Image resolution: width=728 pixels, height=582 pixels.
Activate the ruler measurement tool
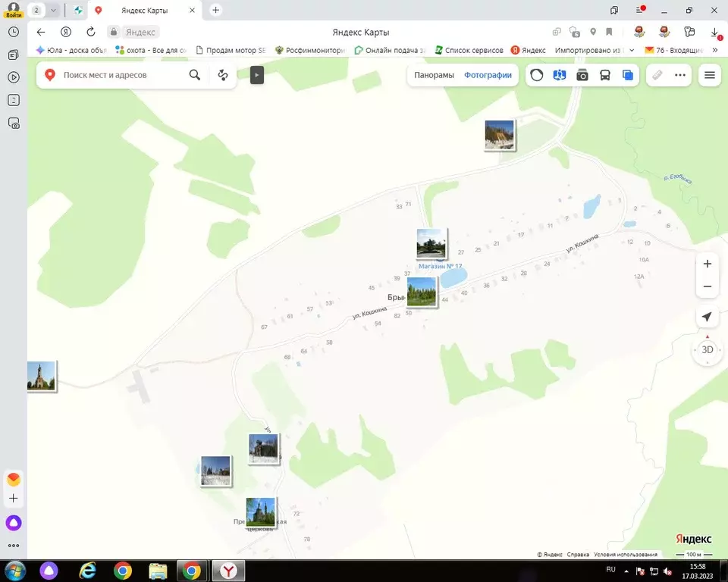click(657, 75)
